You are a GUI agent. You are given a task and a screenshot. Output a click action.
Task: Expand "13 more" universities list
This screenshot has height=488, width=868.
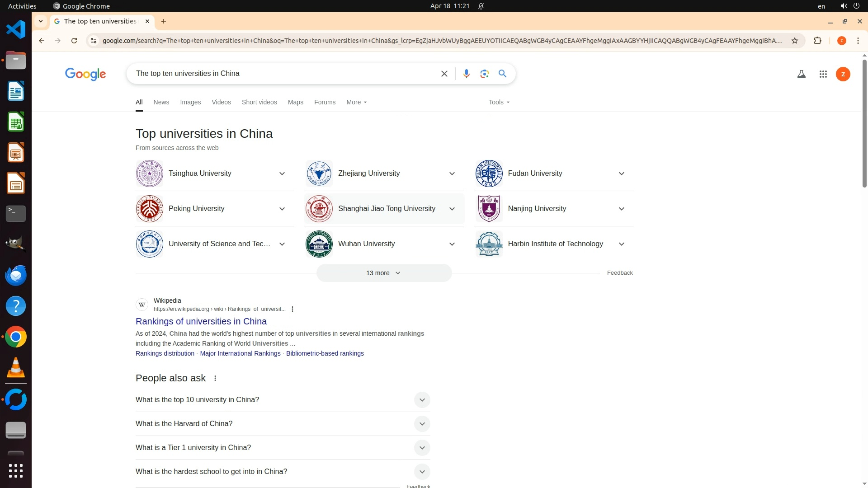click(x=383, y=273)
